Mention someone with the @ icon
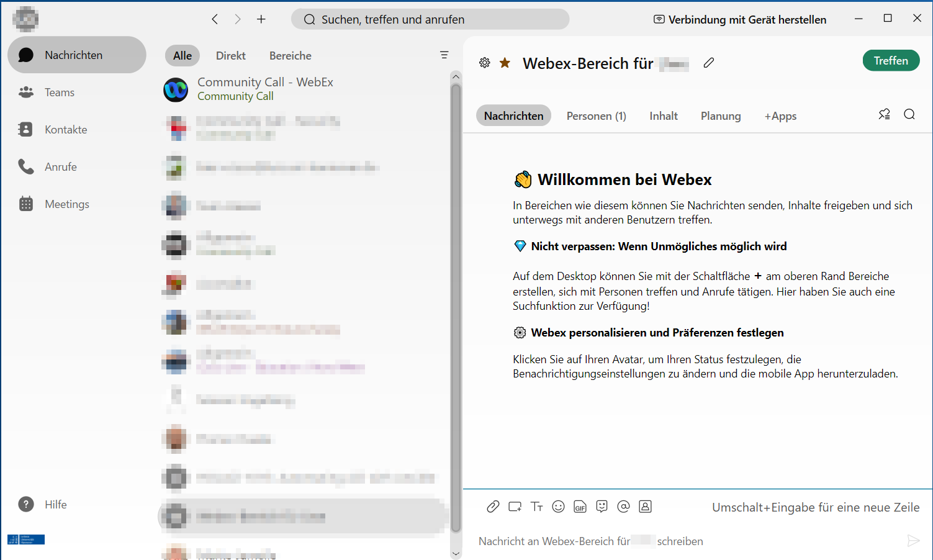This screenshot has height=560, width=933. click(624, 507)
